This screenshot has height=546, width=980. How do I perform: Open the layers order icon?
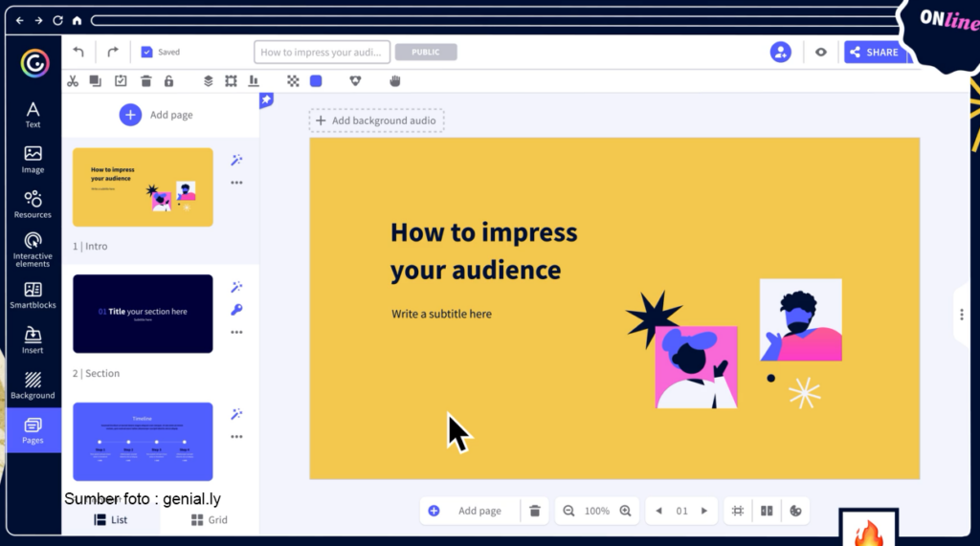coord(208,81)
